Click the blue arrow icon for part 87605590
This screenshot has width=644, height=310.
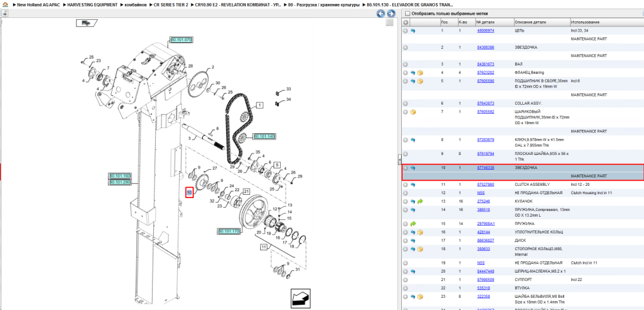point(413,81)
